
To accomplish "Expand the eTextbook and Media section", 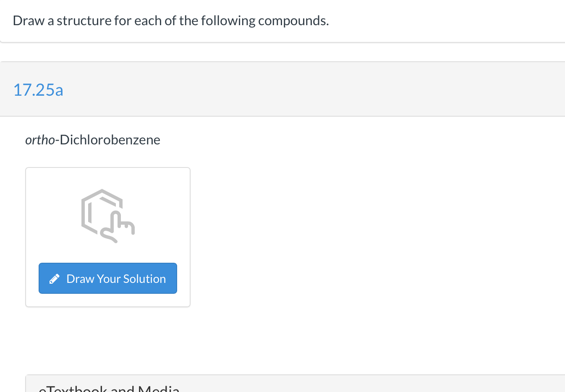I will click(x=109, y=387).
